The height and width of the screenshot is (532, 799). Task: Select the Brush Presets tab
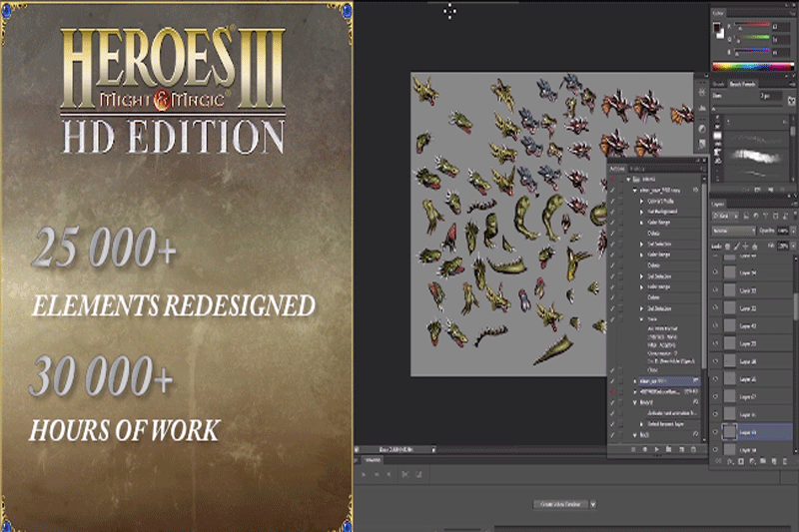click(x=742, y=84)
